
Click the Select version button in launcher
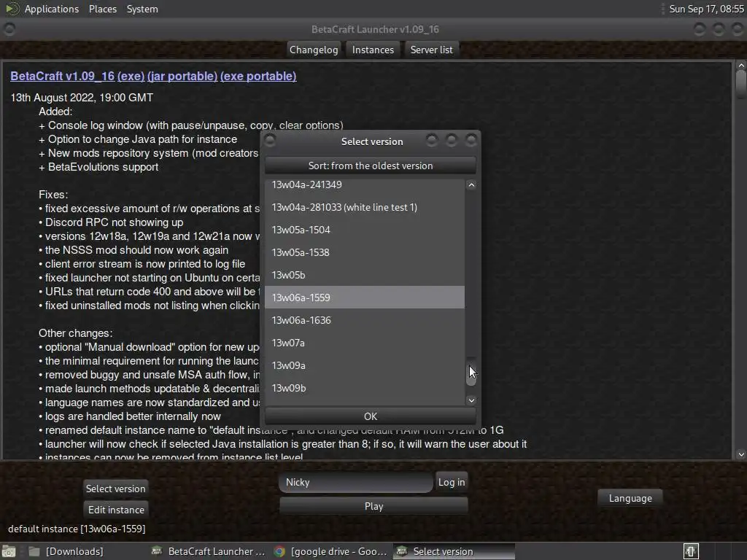coord(115,489)
